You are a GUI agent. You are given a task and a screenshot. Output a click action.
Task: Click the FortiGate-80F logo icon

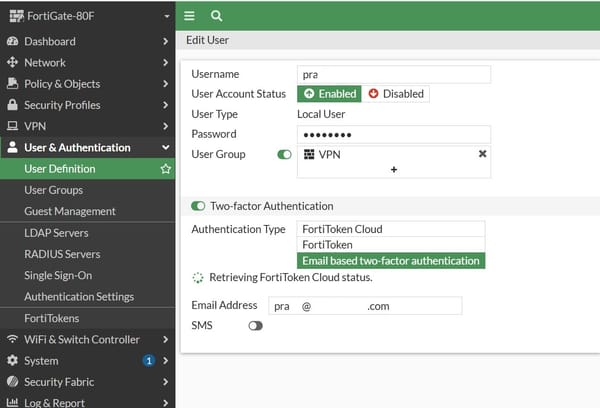click(16, 16)
